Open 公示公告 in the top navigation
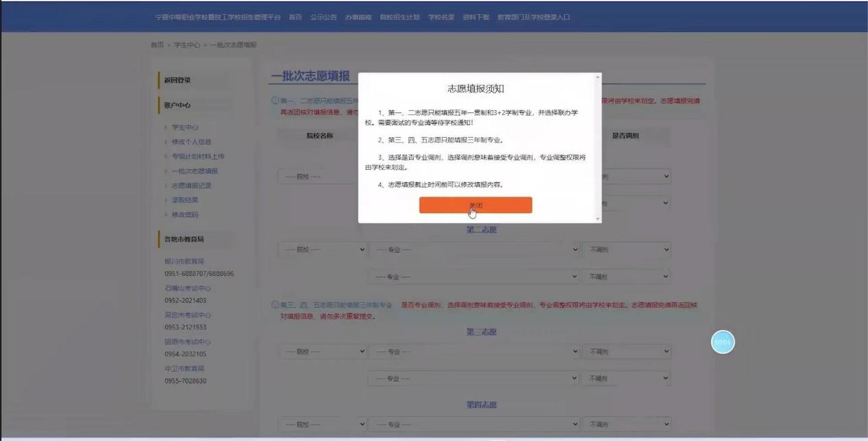This screenshot has width=868, height=441. tap(323, 17)
